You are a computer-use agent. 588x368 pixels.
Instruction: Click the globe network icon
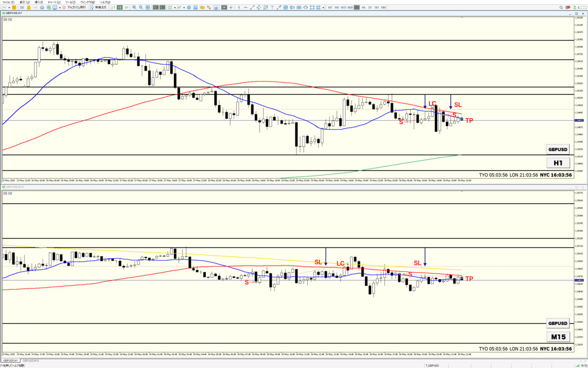49,7
